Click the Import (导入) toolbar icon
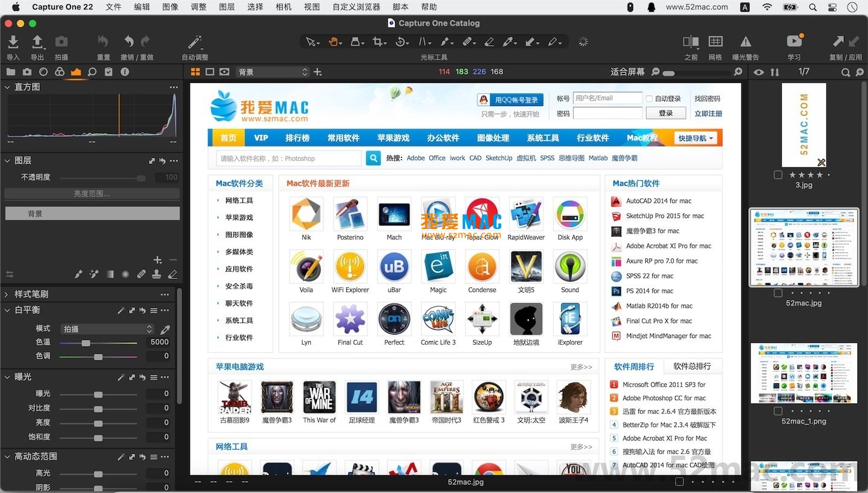The width and height of the screenshot is (868, 493). pyautogui.click(x=13, y=42)
